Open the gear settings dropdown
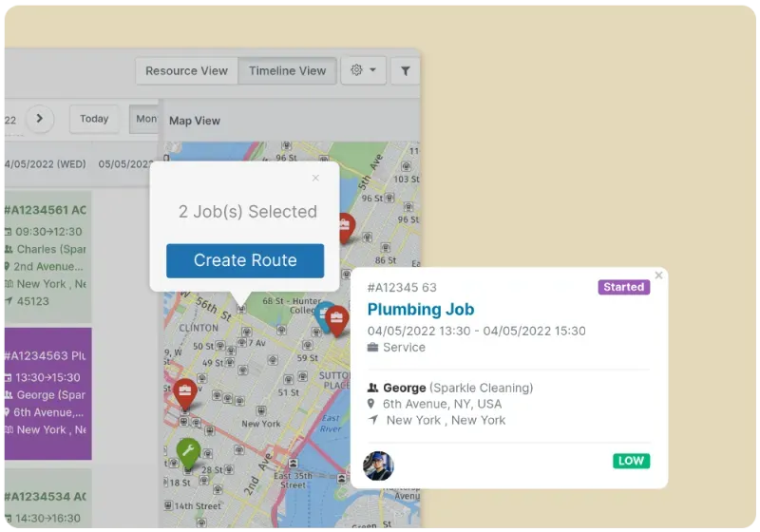760x532 pixels. tap(363, 70)
